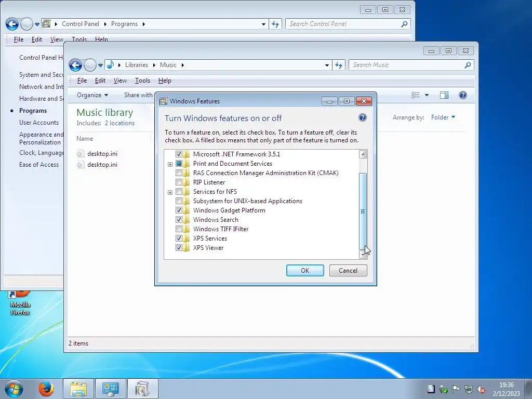The width and height of the screenshot is (532, 399).
Task: Uncheck Windows Gadget Platform checkbox
Action: tap(179, 210)
